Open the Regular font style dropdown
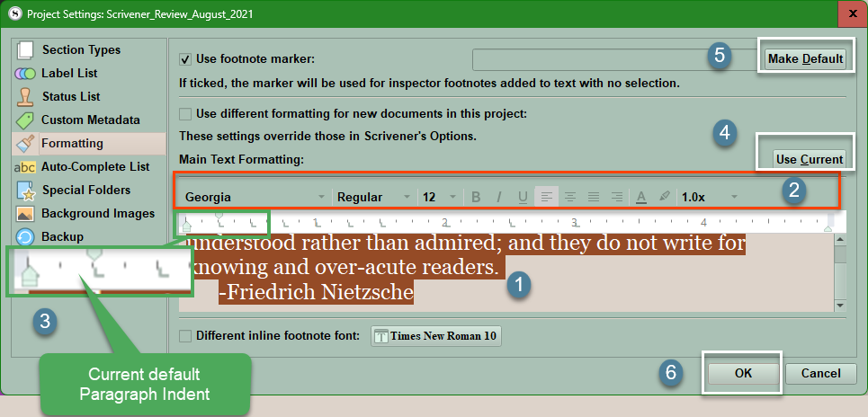868x417 pixels. pos(374,197)
